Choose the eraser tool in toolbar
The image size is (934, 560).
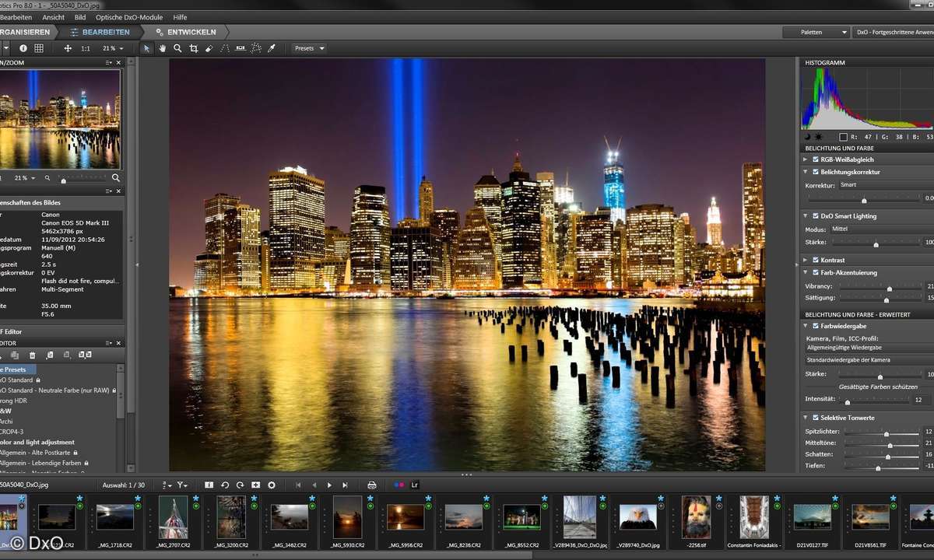pos(209,48)
